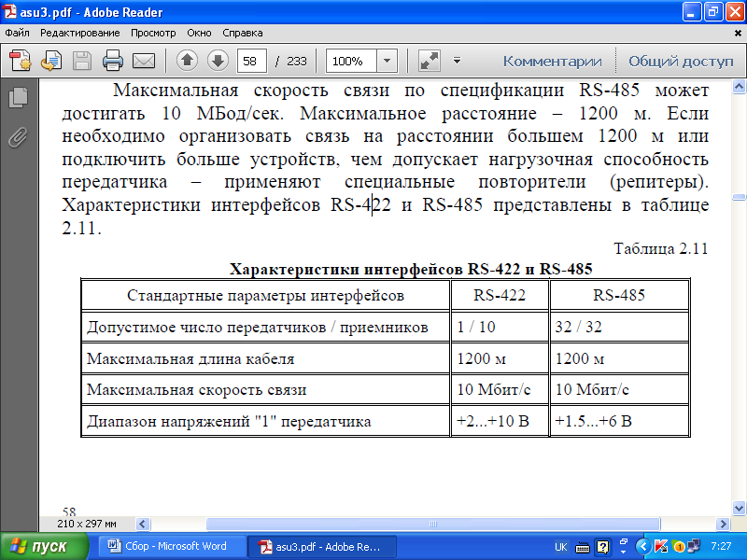Open the Просмотр menu
747x560 pixels.
[153, 33]
